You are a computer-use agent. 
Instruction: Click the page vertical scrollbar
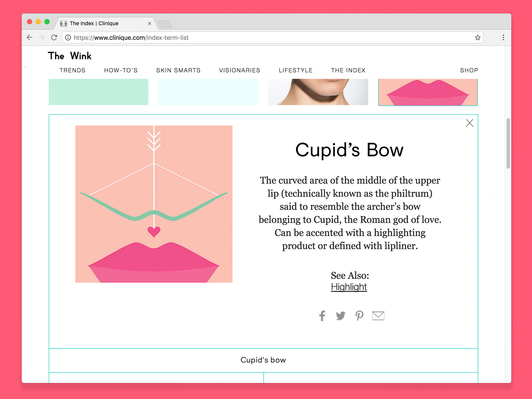click(508, 143)
